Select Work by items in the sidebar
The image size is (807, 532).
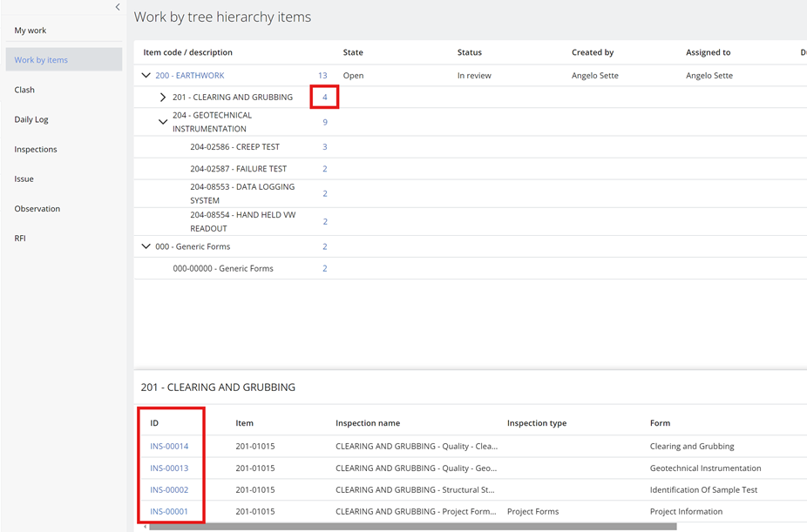(42, 59)
